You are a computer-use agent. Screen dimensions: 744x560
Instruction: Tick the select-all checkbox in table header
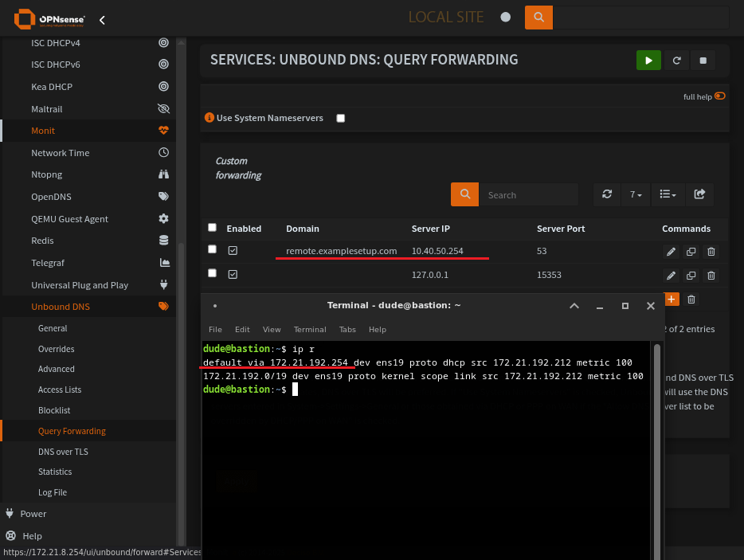pyautogui.click(x=212, y=228)
